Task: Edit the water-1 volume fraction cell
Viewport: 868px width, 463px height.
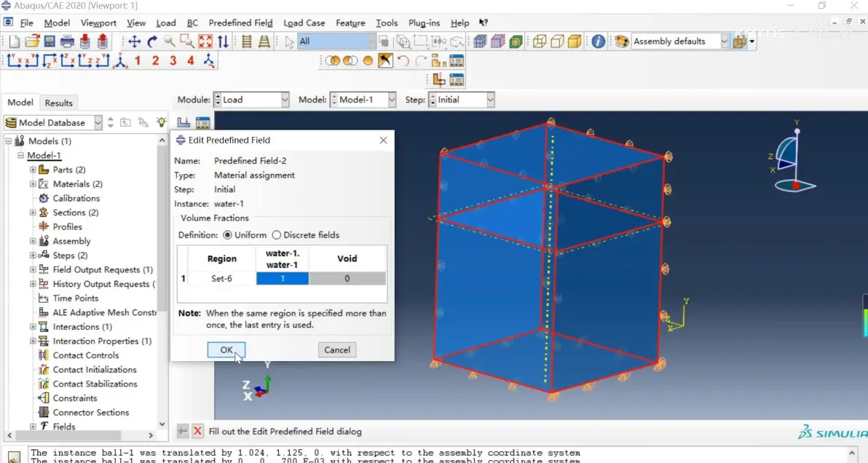Action: coord(283,278)
